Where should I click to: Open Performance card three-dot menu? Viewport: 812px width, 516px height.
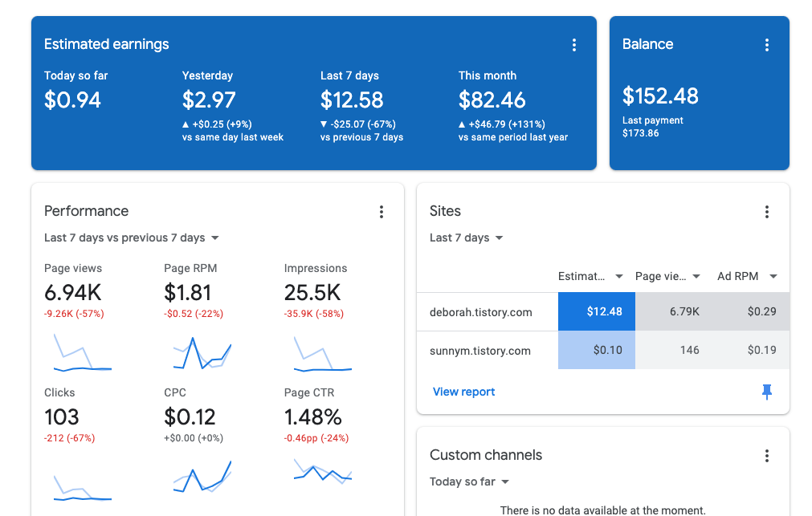tap(382, 212)
